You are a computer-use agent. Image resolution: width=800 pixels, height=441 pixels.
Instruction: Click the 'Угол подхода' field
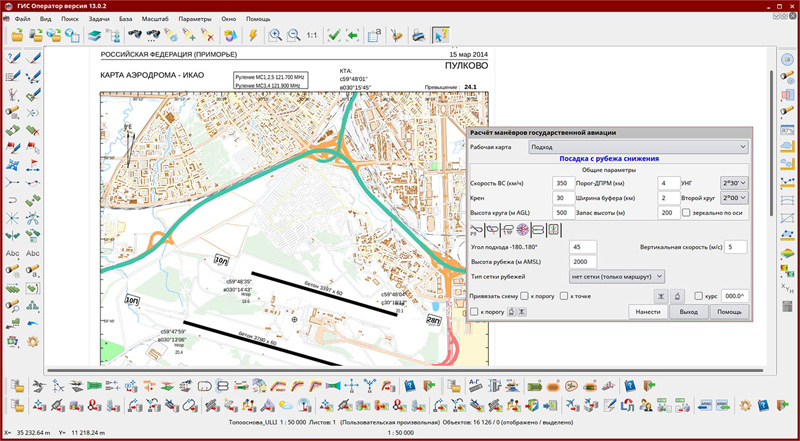[x=583, y=247]
